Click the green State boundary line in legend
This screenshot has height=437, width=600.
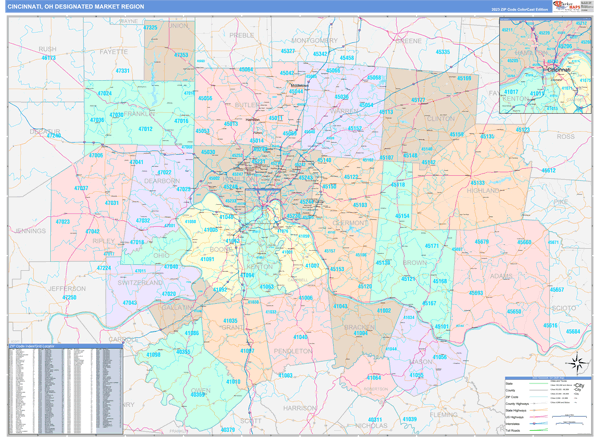tap(538, 383)
